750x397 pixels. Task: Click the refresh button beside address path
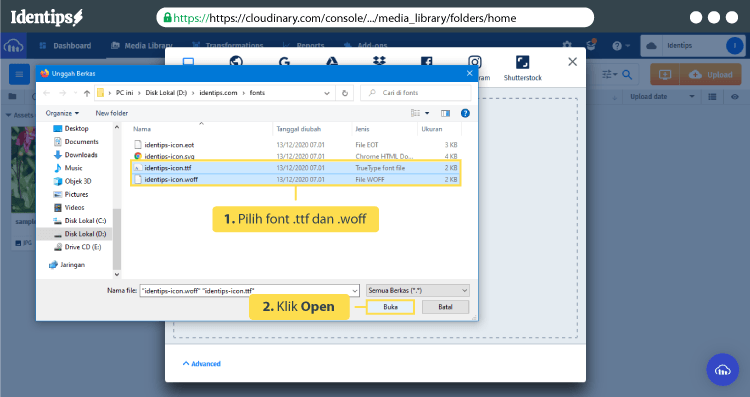(x=344, y=93)
